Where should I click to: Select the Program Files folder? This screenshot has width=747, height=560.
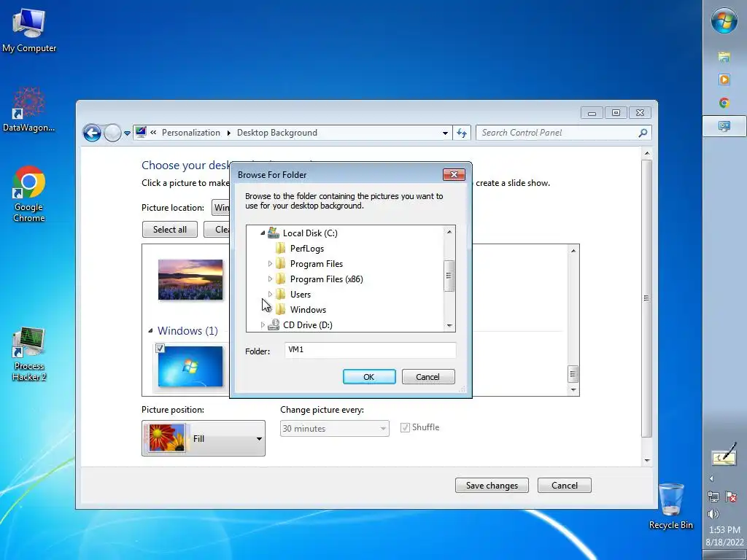click(317, 263)
